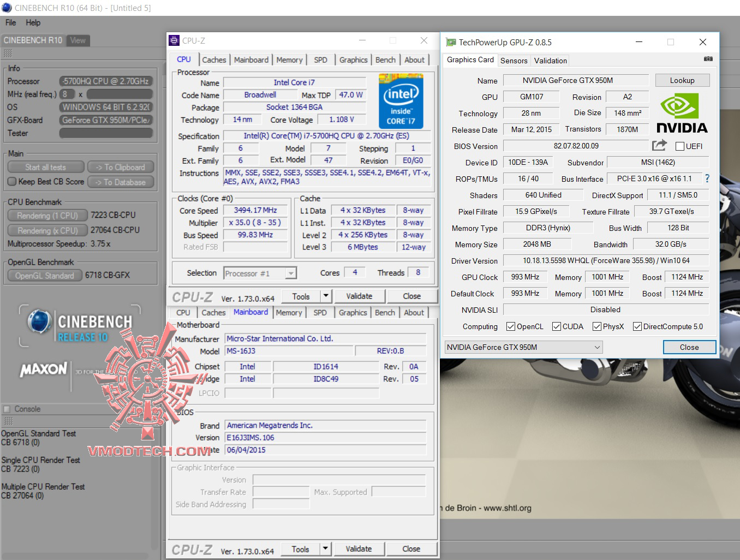The image size is (740, 560).
Task: Click the Start all tests button
Action: coord(46,168)
